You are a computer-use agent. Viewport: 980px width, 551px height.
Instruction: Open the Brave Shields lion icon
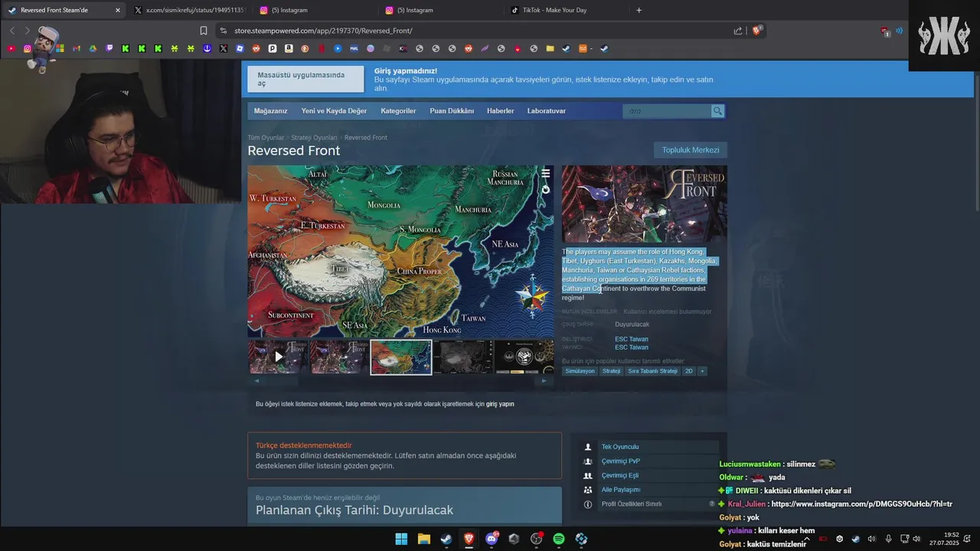(757, 31)
